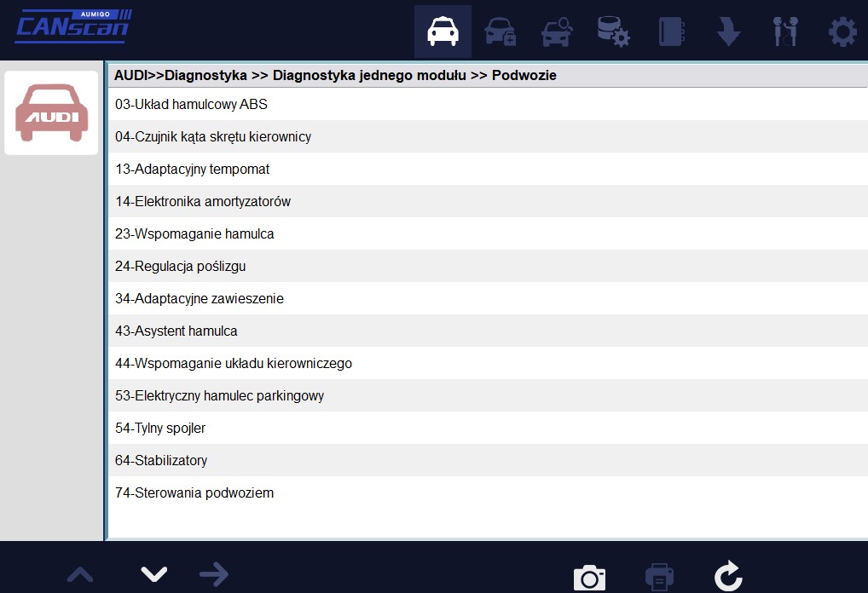
Task: Open the car search magnifier icon
Action: coord(557,32)
